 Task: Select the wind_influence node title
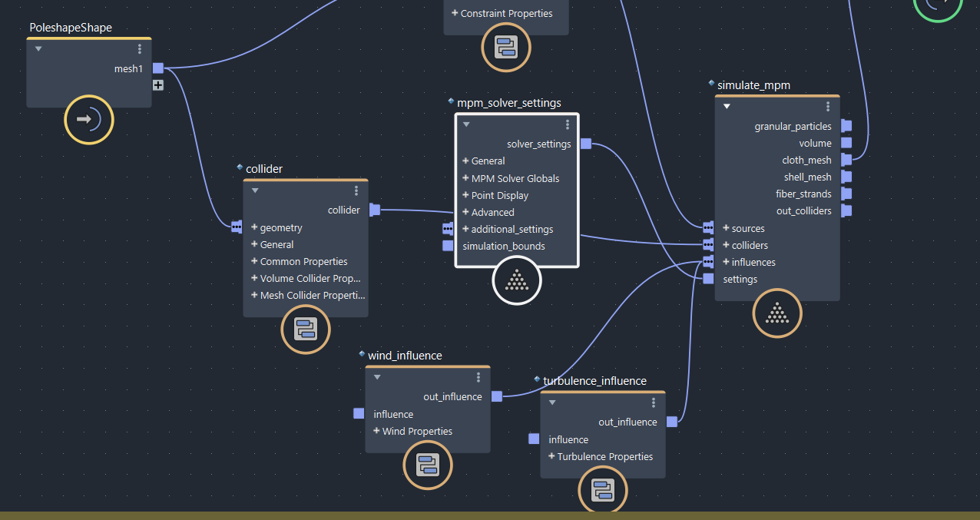point(405,356)
